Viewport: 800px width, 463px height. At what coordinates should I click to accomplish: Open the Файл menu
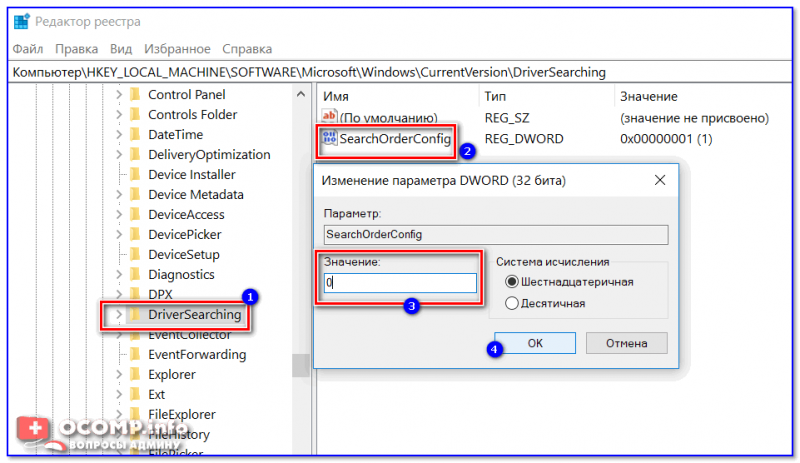pos(28,49)
